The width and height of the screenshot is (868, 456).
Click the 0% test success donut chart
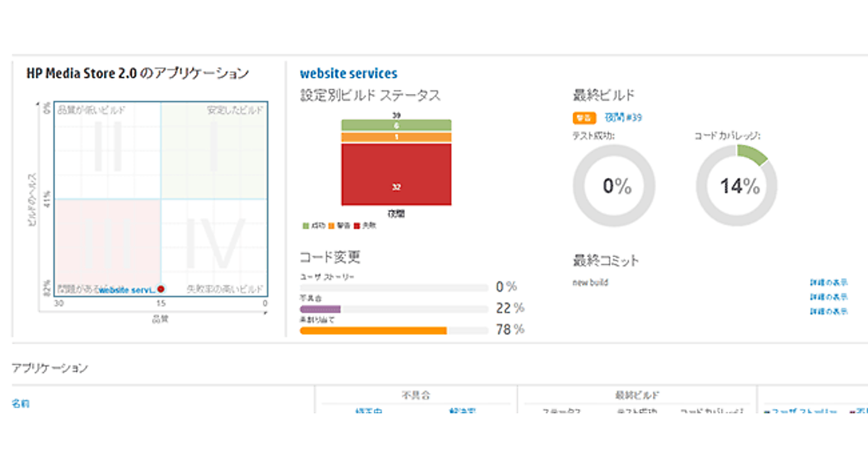pos(614,186)
